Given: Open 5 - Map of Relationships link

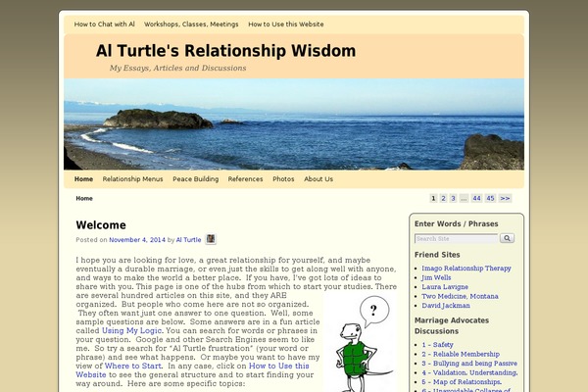Looking at the screenshot, I should coord(462,382).
